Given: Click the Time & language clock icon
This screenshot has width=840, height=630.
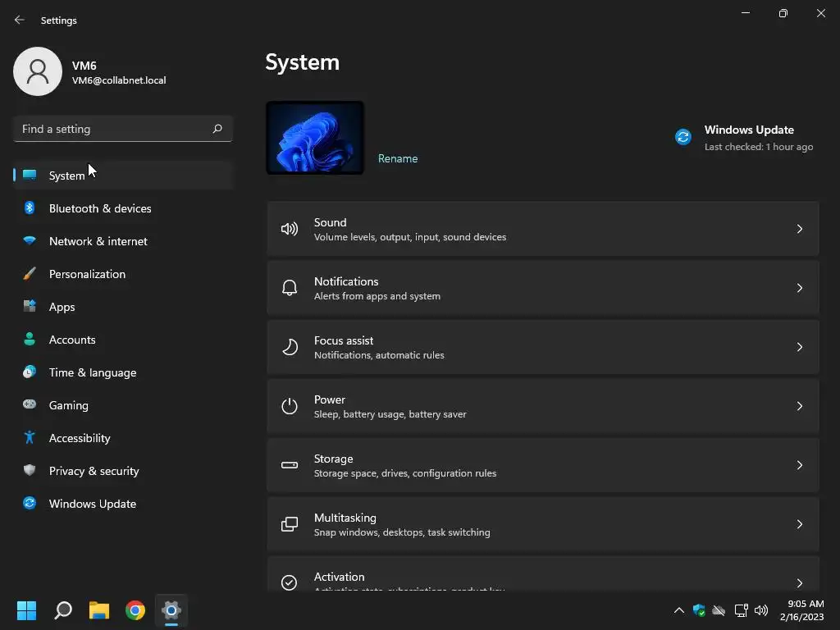Looking at the screenshot, I should point(30,372).
